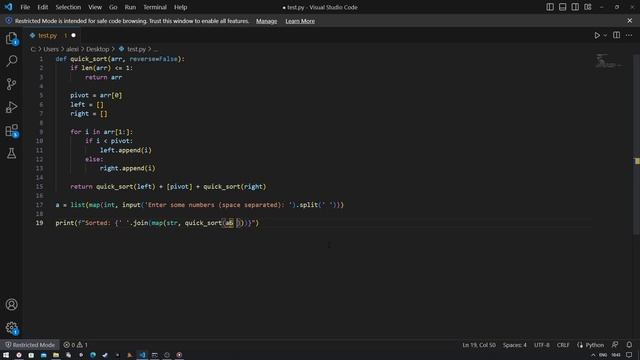Open editor More Actions ellipsis
This screenshot has height=360, width=640.
point(629,36)
